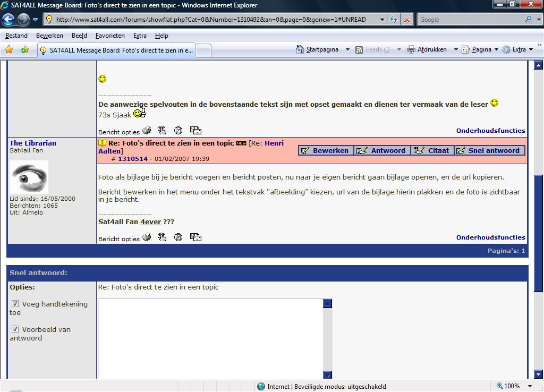Click the Internet zone globe icon
544x392 pixels.
pos(261,387)
